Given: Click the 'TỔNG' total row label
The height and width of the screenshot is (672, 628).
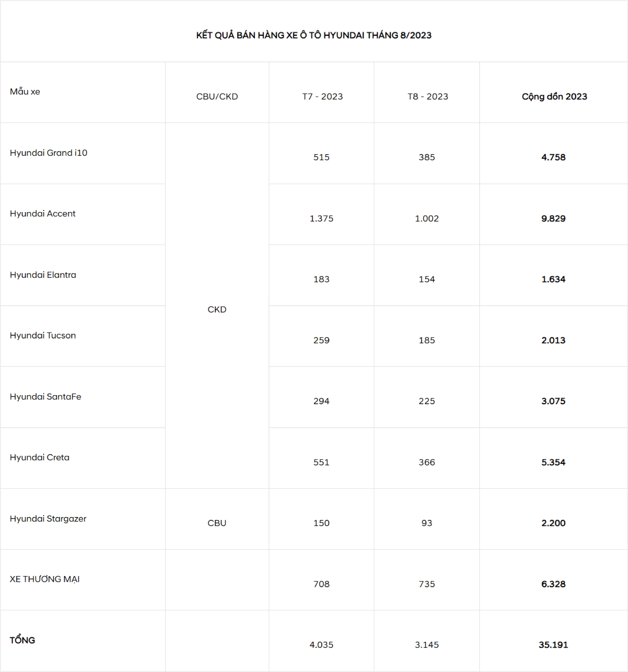Looking at the screenshot, I should 22,640.
